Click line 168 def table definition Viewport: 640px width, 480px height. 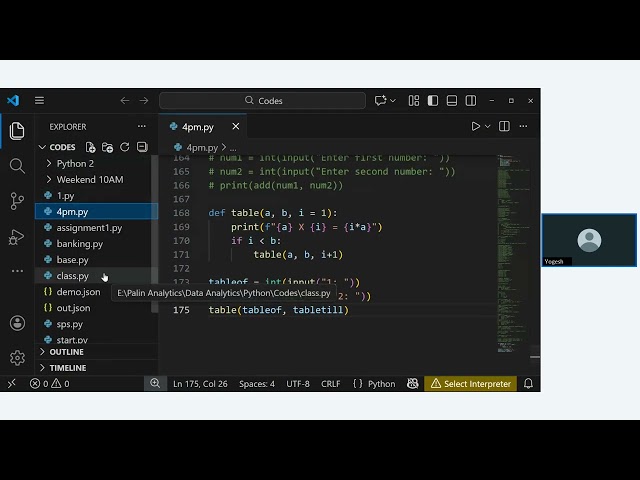pyautogui.click(x=273, y=213)
